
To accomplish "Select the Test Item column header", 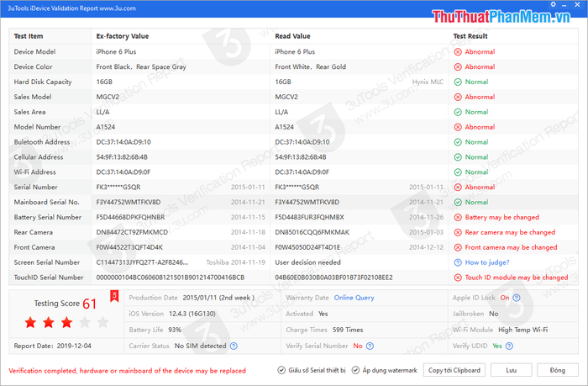I will pyautogui.click(x=29, y=36).
